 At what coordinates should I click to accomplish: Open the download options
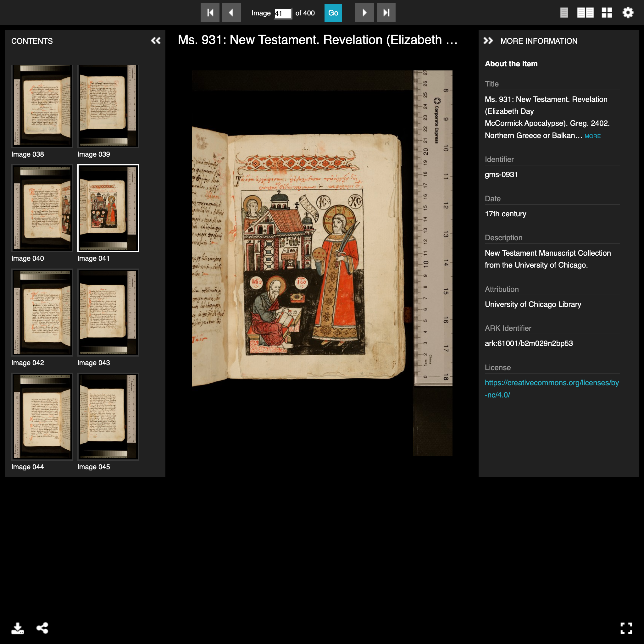tap(17, 628)
